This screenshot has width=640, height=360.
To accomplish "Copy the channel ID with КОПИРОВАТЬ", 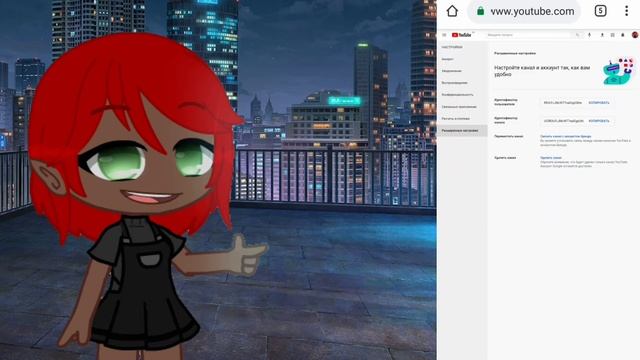I will (x=599, y=121).
